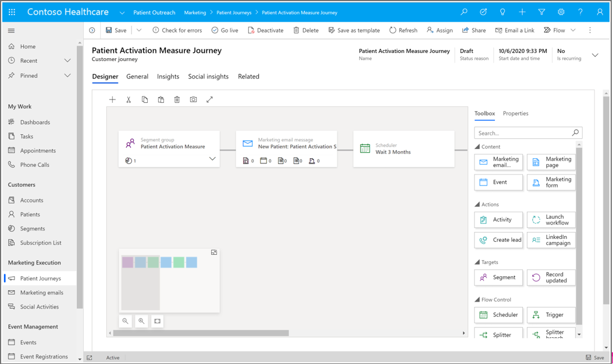The image size is (613, 364).
Task: Expand the Flow command dropdown
Action: tap(573, 30)
